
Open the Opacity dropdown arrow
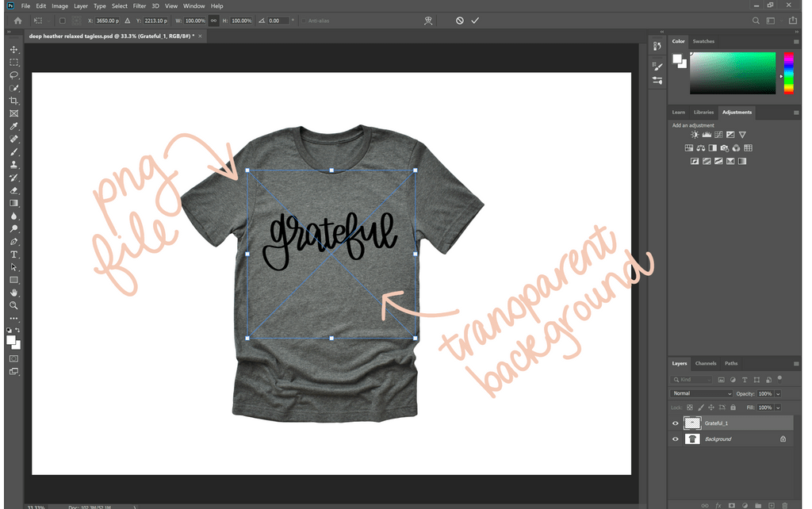[x=778, y=393]
